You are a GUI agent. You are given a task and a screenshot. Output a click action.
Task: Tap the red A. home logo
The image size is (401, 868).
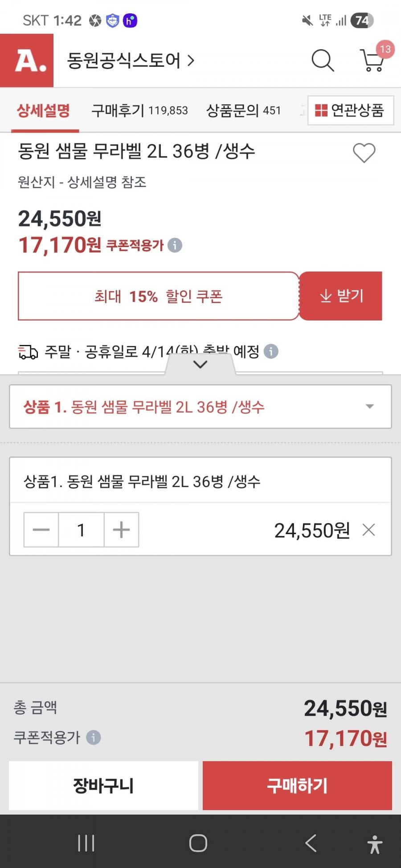(27, 61)
